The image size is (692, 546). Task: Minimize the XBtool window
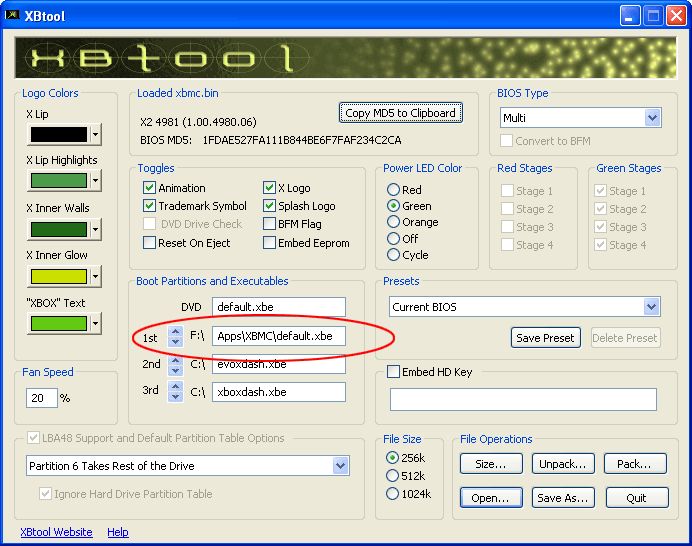(x=629, y=16)
